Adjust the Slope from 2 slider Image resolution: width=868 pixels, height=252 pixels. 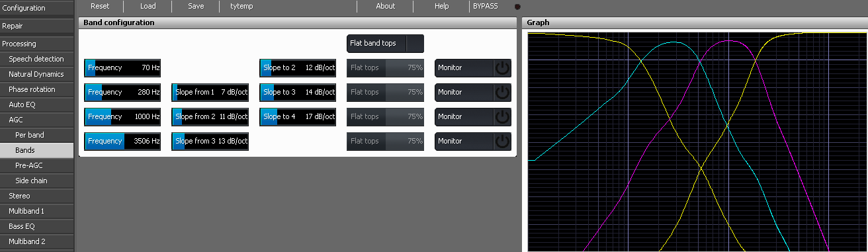click(x=210, y=116)
